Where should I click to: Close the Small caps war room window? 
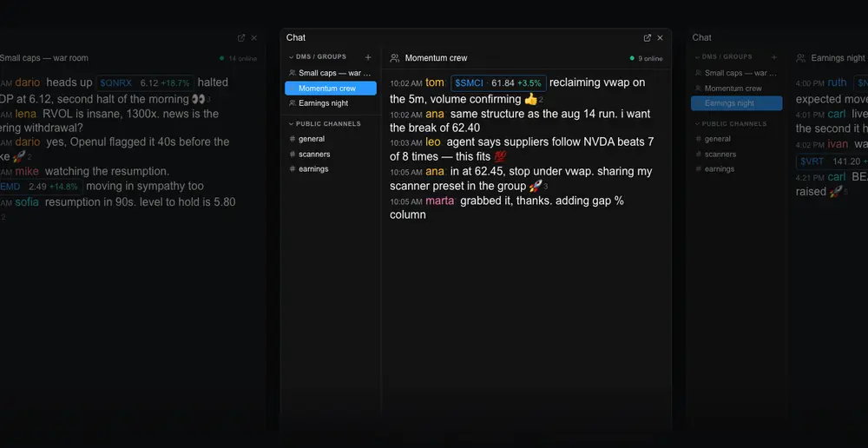click(x=254, y=37)
